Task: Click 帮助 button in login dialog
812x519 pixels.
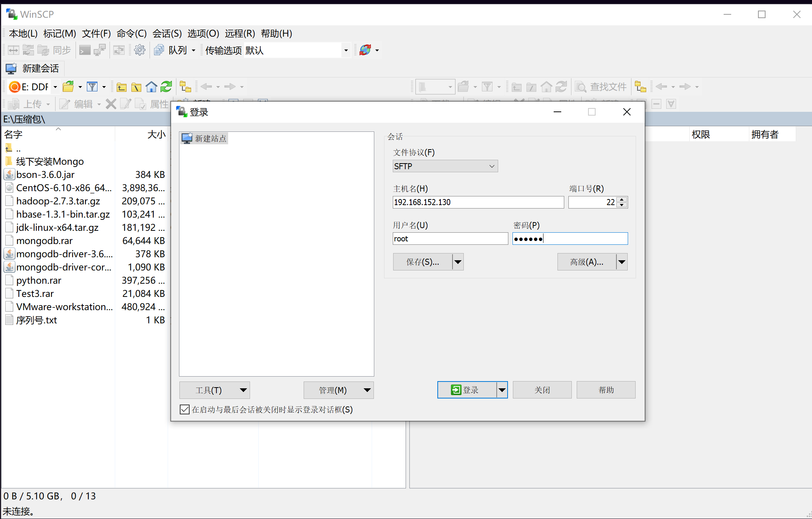Action: click(606, 390)
